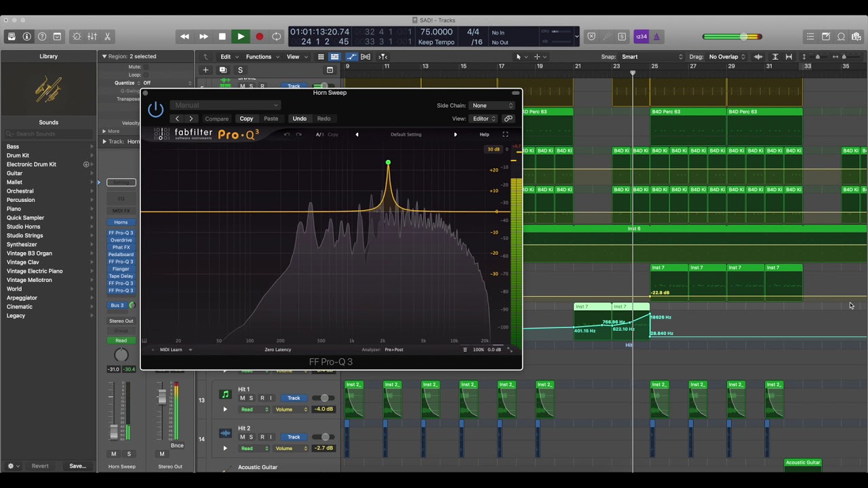Start playback with the Play button

coord(241,37)
